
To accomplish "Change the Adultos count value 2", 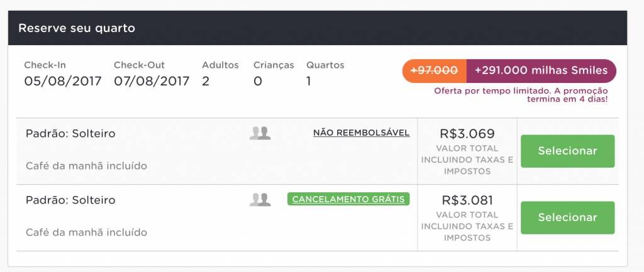I will 206,81.
